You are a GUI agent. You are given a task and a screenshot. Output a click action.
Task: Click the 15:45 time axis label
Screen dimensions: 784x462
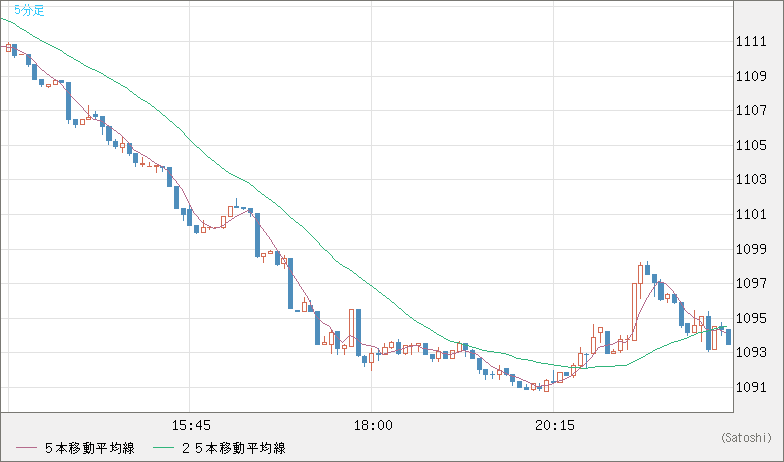191,426
